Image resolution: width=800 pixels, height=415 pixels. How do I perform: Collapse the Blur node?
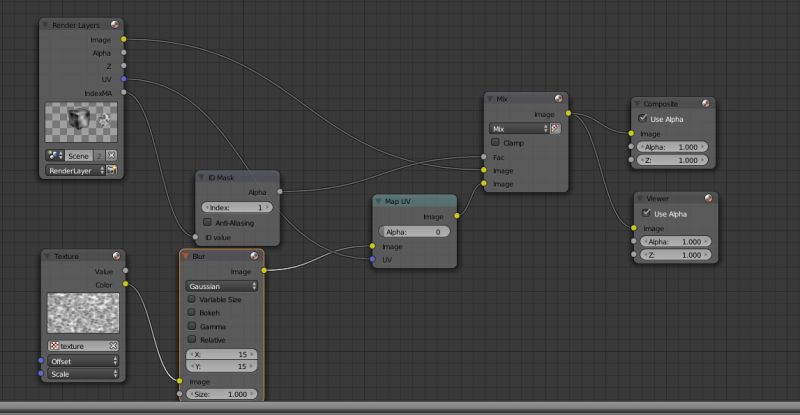point(185,256)
